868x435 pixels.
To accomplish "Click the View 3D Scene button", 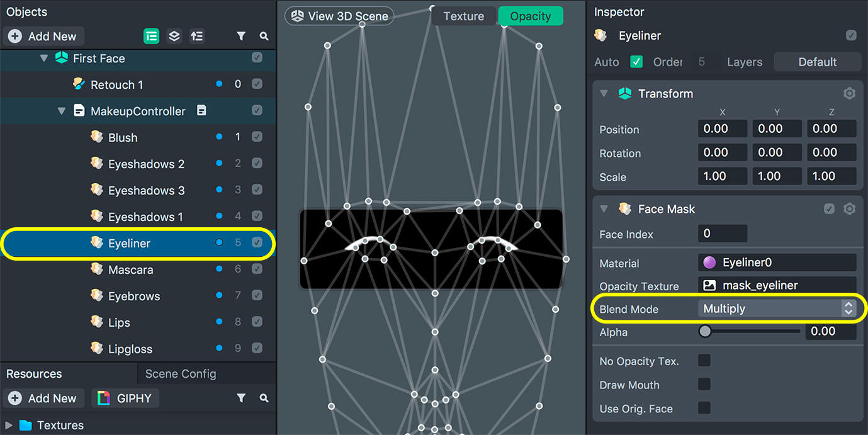I will [339, 16].
